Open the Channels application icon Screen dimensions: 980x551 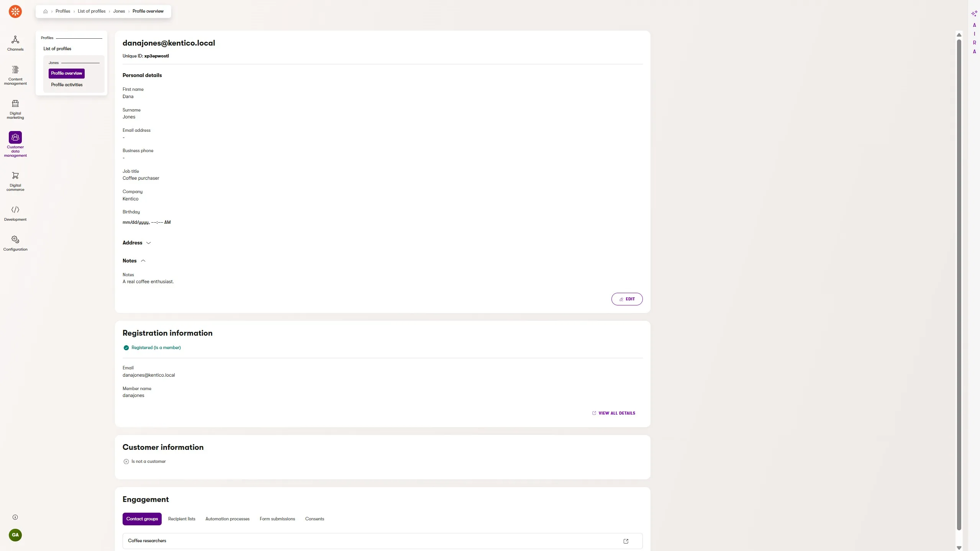[x=15, y=40]
